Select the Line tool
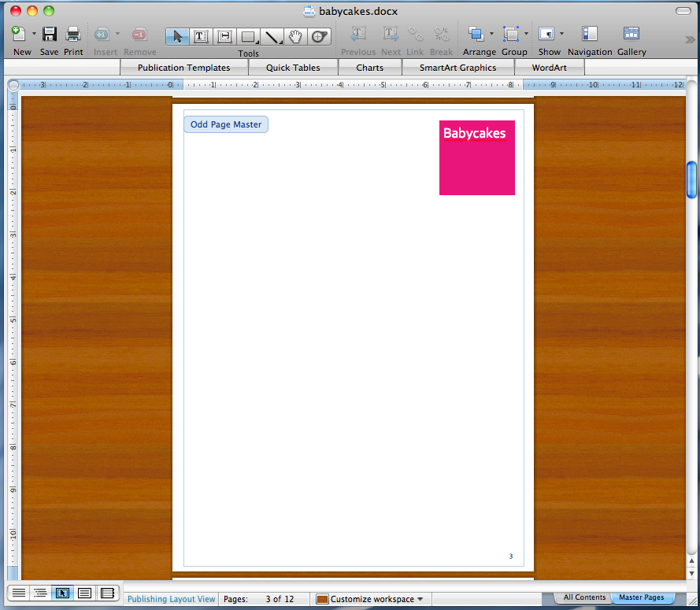Screen dimensions: 700x610 272,36
